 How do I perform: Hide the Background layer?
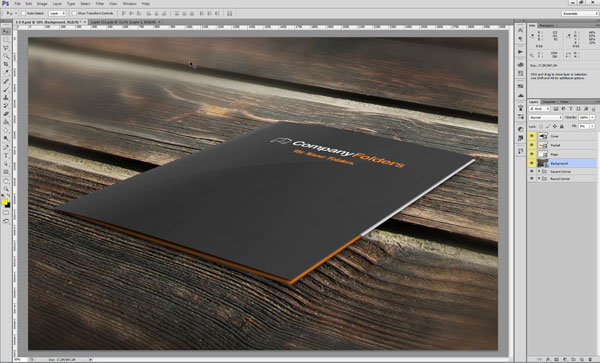pyautogui.click(x=532, y=163)
